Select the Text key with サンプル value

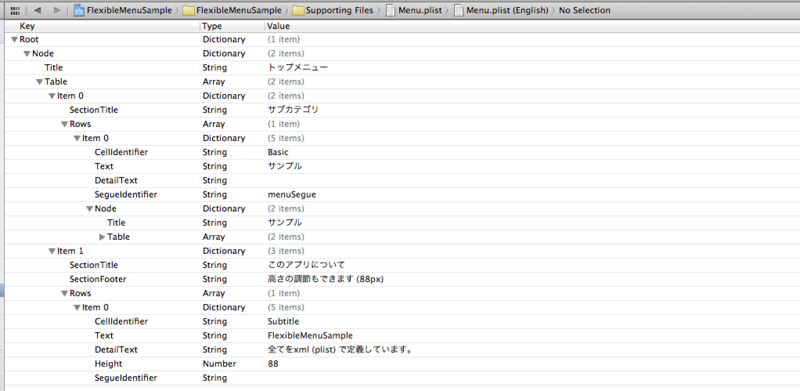104,166
